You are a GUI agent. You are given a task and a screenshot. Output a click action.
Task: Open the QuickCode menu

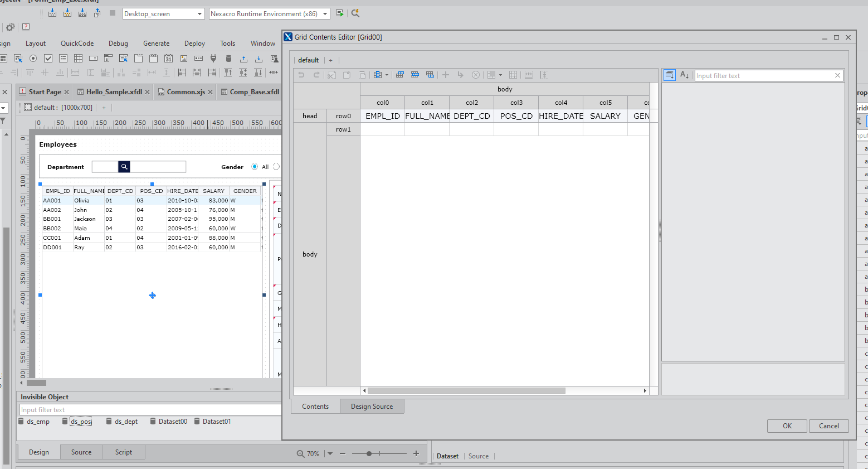coord(77,43)
